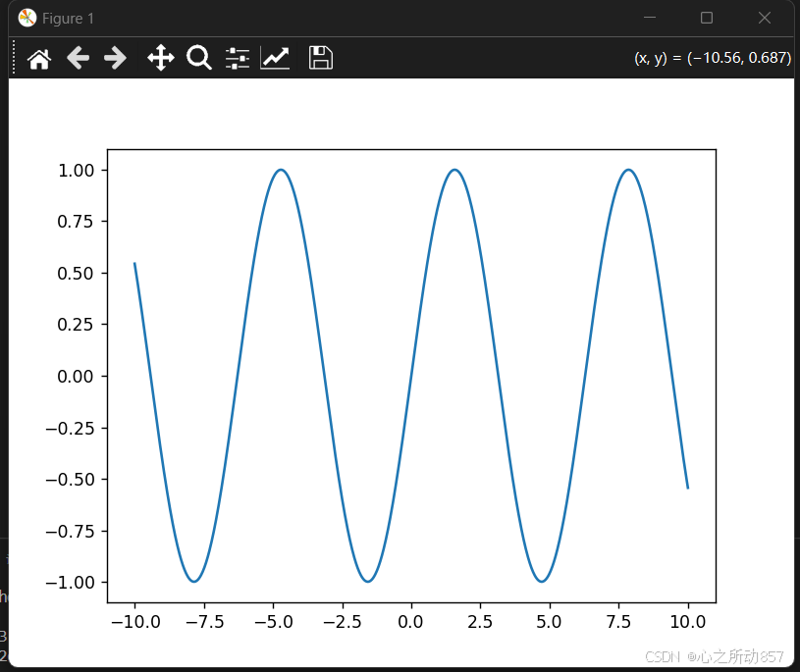Click the CSDN watermark text at bottom right
The width and height of the screenshot is (800, 672).
point(716,655)
